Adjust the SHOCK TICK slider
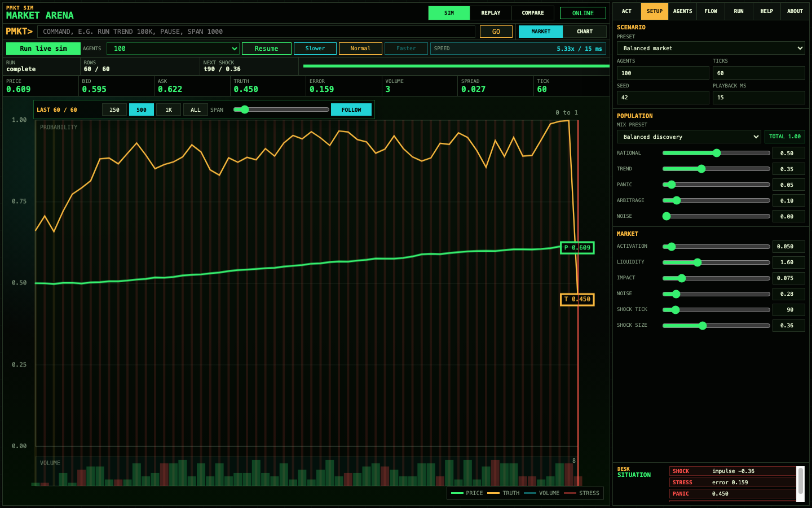Image resolution: width=812 pixels, height=508 pixels. click(716, 310)
